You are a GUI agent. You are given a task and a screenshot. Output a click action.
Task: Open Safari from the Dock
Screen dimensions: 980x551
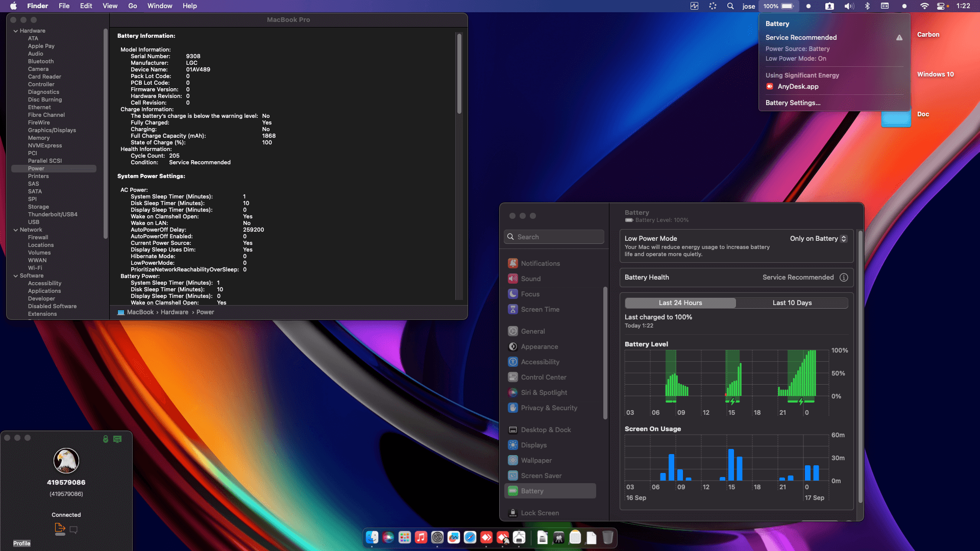[x=470, y=537]
